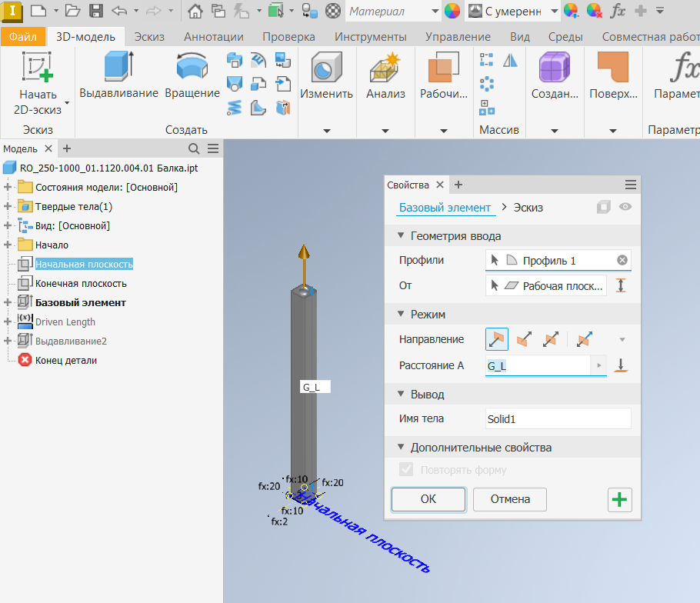Open the Свойства panel hamburger menu
Viewport: 700px width, 603px height.
pos(630,185)
